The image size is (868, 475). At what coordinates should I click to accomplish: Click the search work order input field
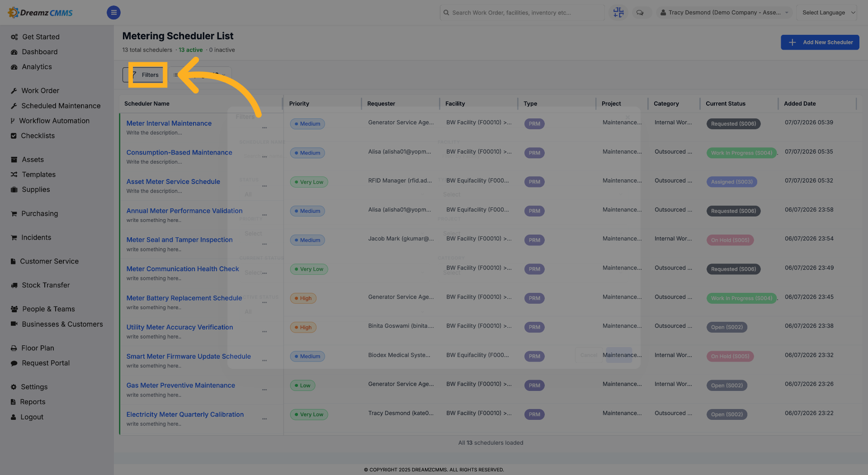[x=522, y=13]
